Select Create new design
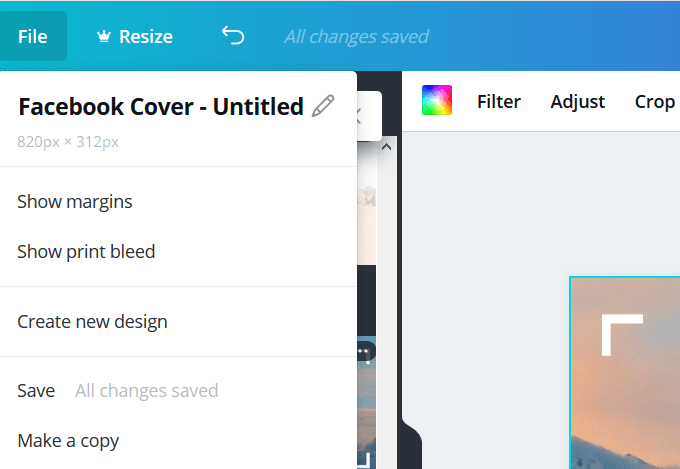 pyautogui.click(x=92, y=322)
